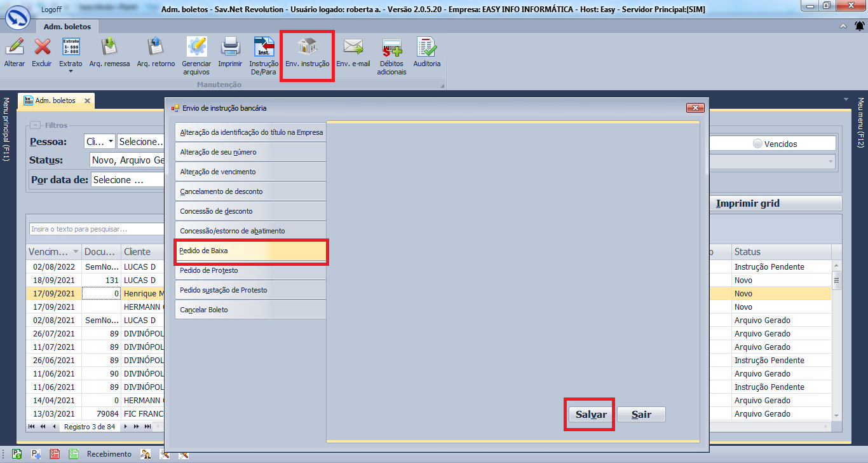Click the Imprimir printer icon
This screenshot has width=868, height=463.
pos(230,47)
